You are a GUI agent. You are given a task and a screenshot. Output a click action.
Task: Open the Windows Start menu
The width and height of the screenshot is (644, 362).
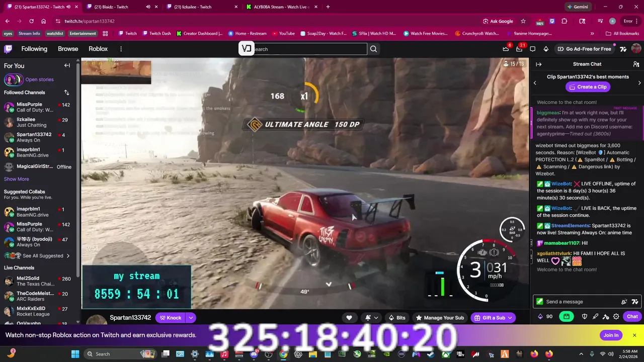75,354
